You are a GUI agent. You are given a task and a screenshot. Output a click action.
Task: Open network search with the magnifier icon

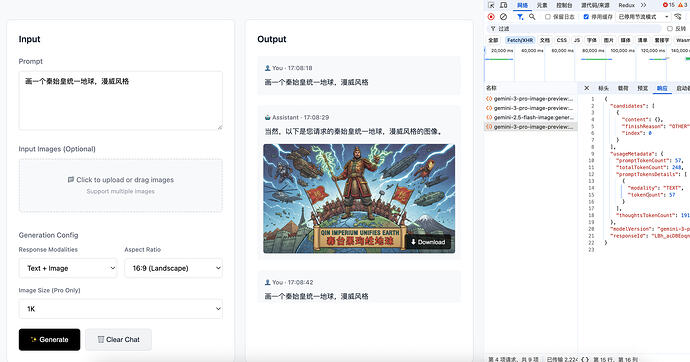tap(532, 17)
